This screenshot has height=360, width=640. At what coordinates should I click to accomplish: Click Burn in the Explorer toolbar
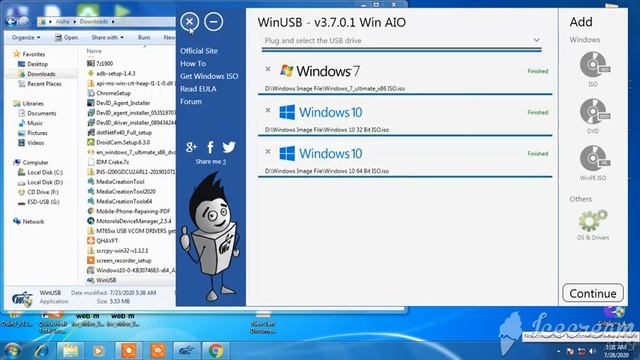pyautogui.click(x=144, y=37)
